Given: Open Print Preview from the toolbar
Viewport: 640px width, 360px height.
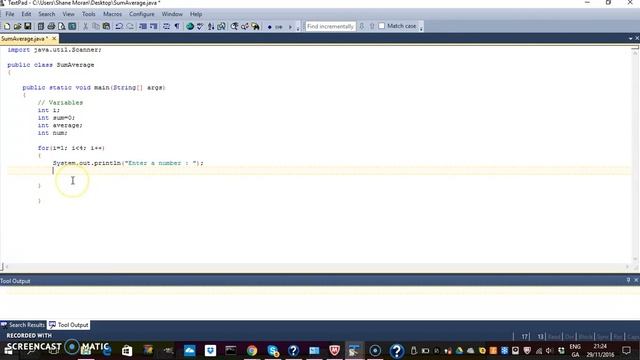Looking at the screenshot, I should [62, 26].
